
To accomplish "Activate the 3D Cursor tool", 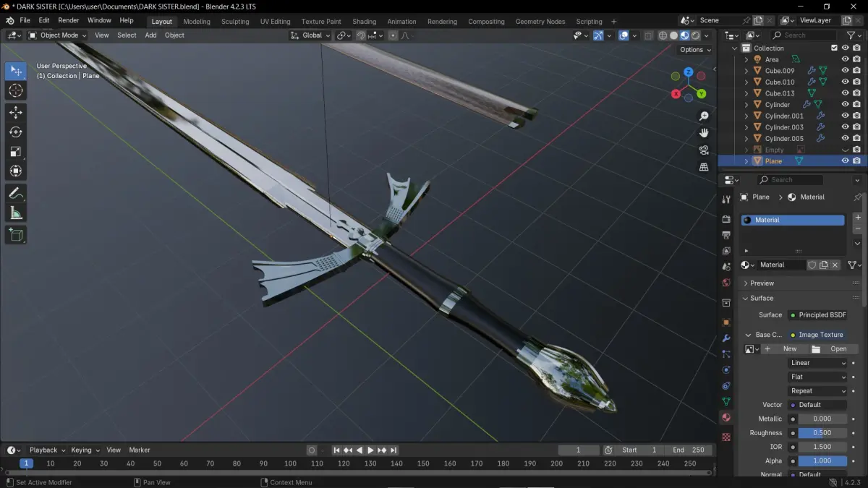I will (x=16, y=90).
